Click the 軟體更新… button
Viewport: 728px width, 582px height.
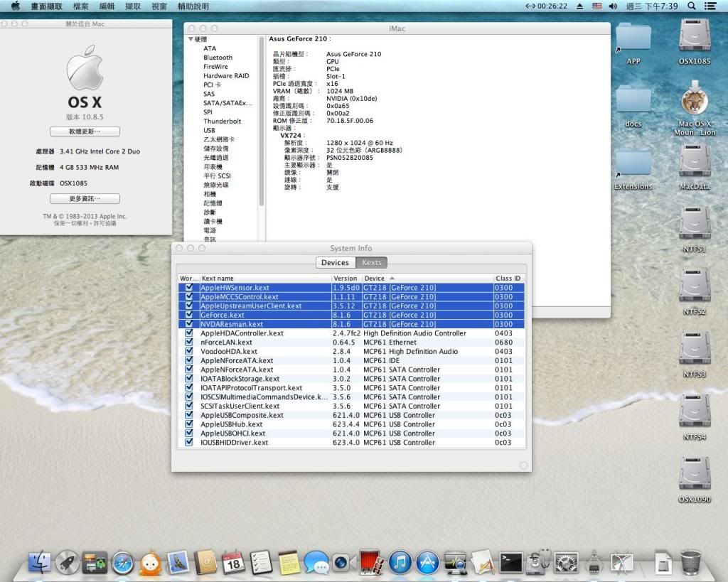[x=85, y=131]
